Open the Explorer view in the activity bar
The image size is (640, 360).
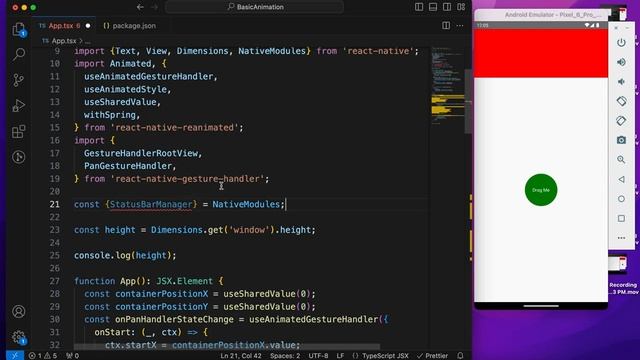[x=18, y=29]
